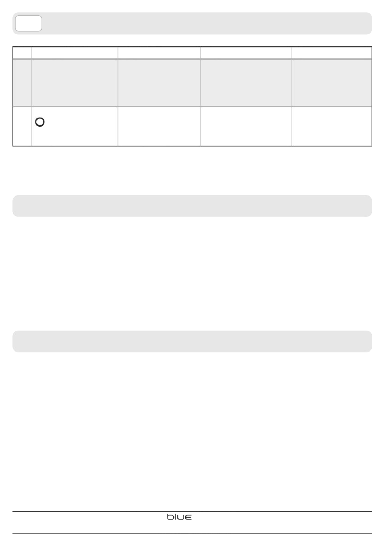Screen dimensions: 392x560
Task: Select shaded row's third column cell
Action: tap(159, 83)
